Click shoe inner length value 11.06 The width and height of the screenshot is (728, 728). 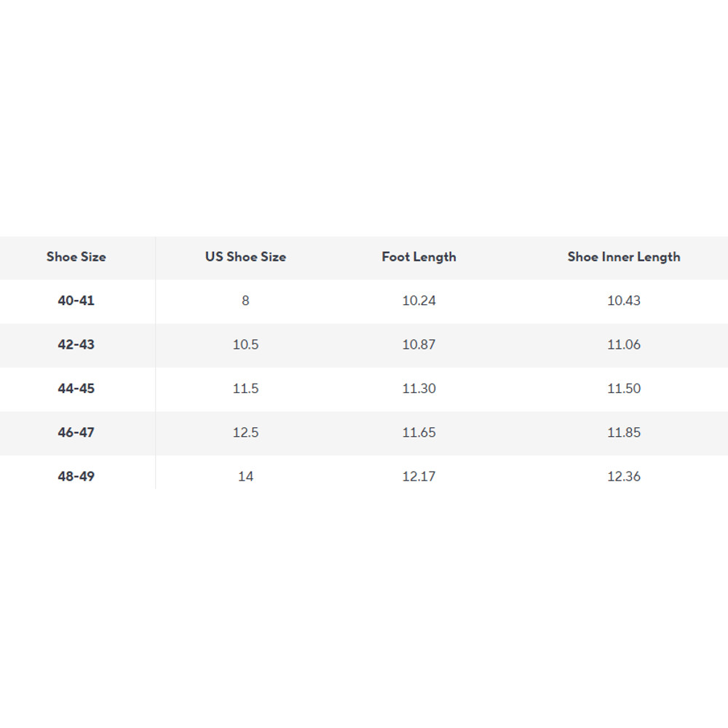(624, 344)
